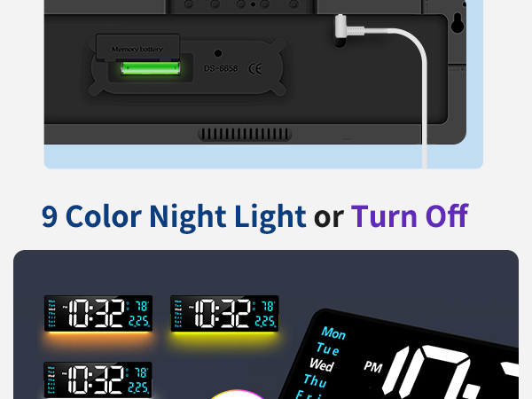Click the PM indicator on large clock
Viewport: 532px width, 399px height.
click(x=373, y=366)
